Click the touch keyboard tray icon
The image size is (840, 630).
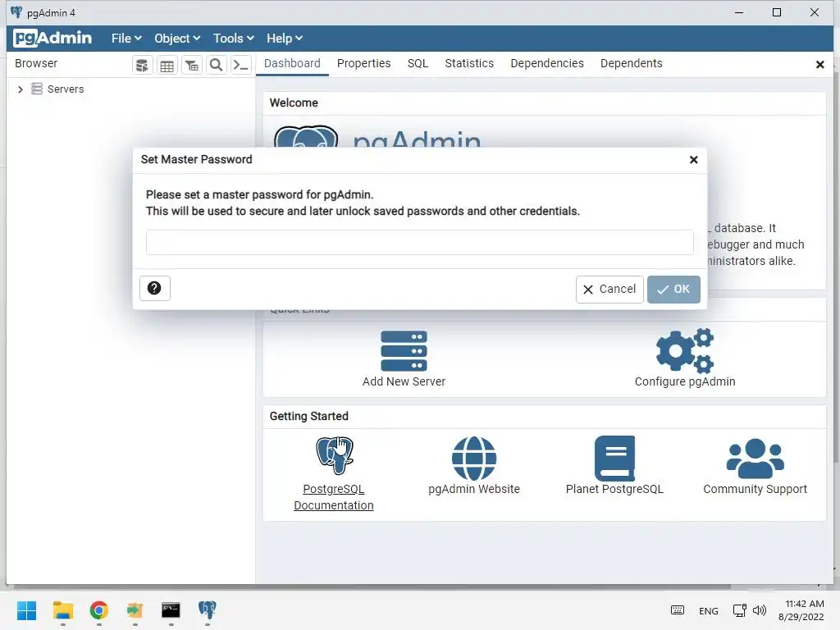(677, 610)
